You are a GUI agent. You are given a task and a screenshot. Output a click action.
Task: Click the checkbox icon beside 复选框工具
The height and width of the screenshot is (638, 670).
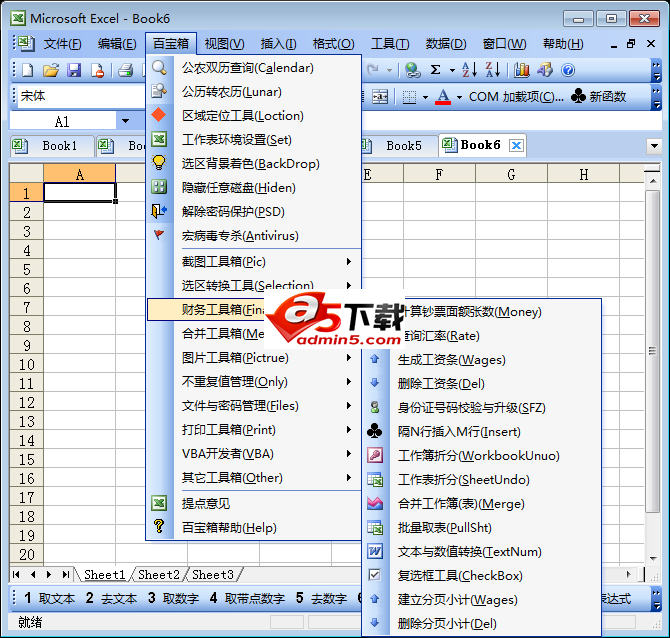(374, 575)
